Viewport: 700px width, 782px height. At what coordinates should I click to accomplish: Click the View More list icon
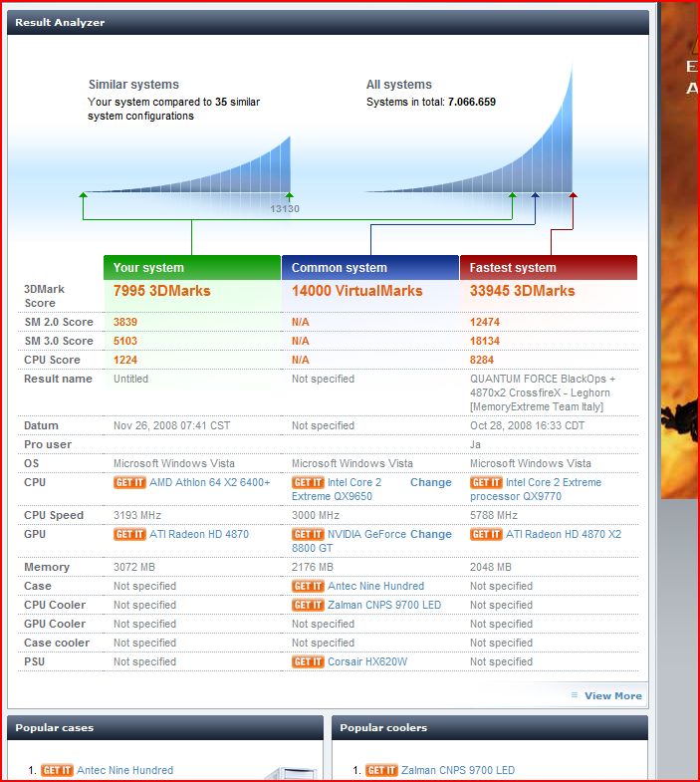point(575,695)
